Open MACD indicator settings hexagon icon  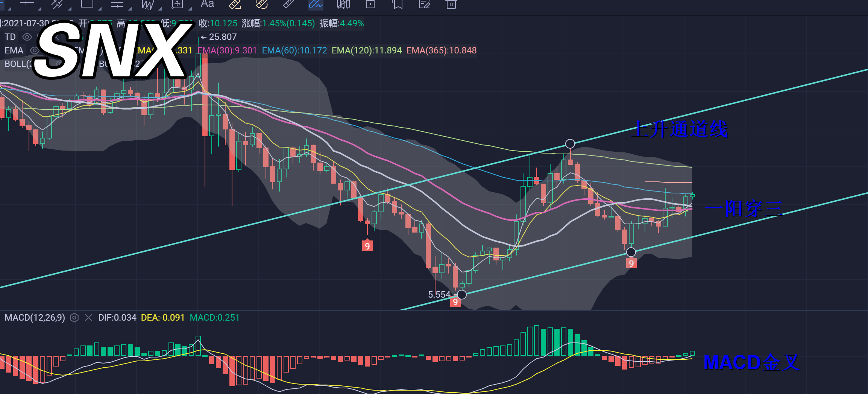tap(74, 318)
